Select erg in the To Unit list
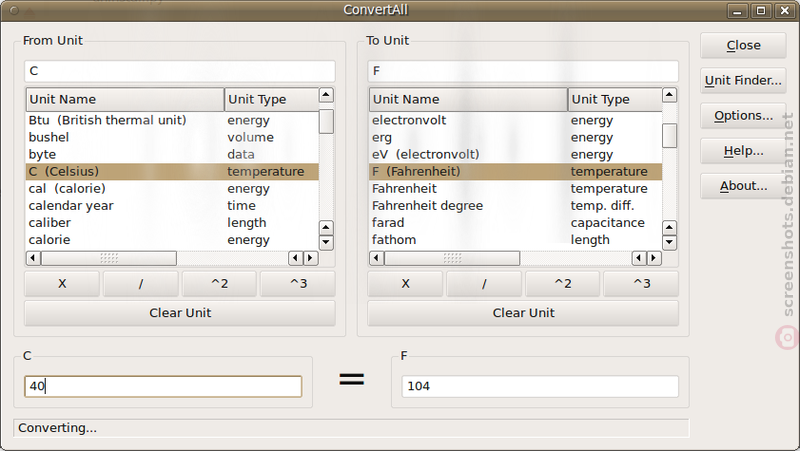 pos(516,137)
